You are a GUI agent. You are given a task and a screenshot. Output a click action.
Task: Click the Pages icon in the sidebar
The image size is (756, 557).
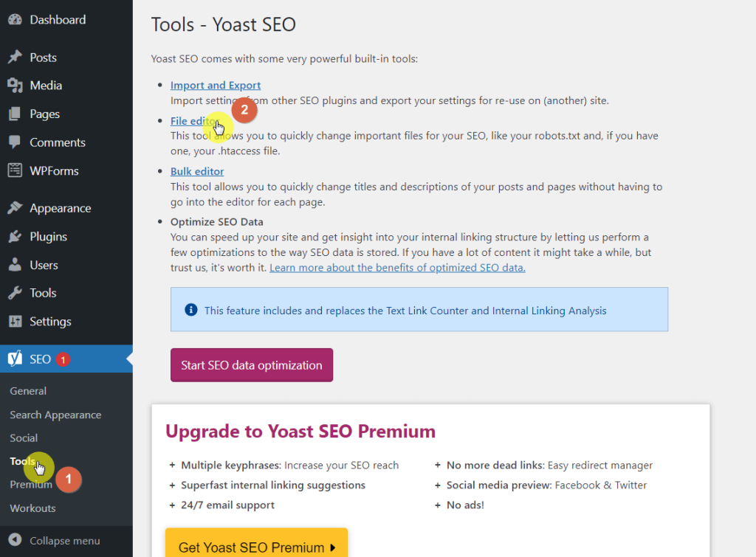(15, 114)
